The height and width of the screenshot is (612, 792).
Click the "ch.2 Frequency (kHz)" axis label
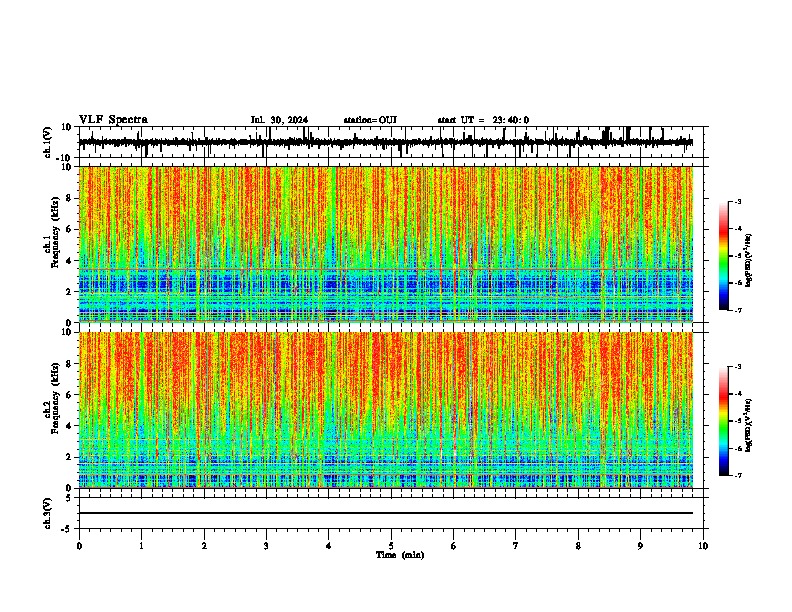53,398
